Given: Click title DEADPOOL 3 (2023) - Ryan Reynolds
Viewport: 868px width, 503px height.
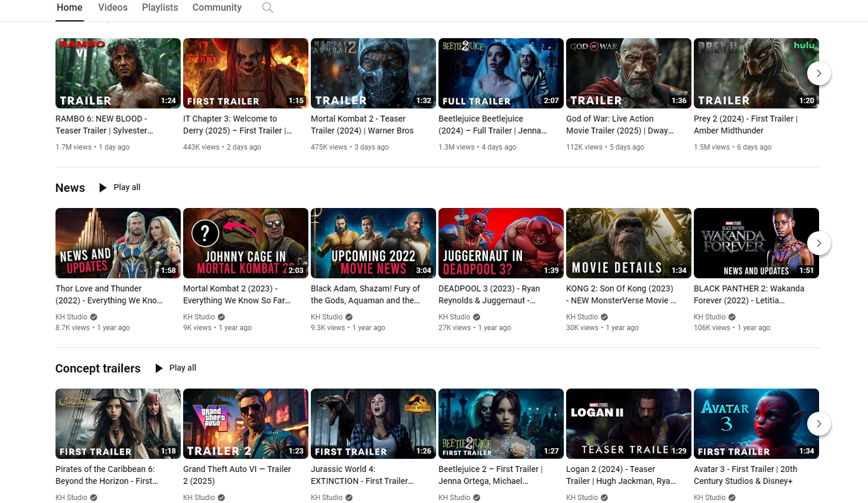Looking at the screenshot, I should (489, 294).
